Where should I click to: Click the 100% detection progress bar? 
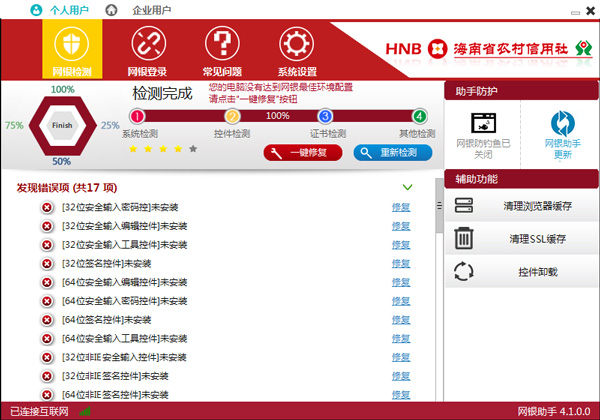point(278,116)
